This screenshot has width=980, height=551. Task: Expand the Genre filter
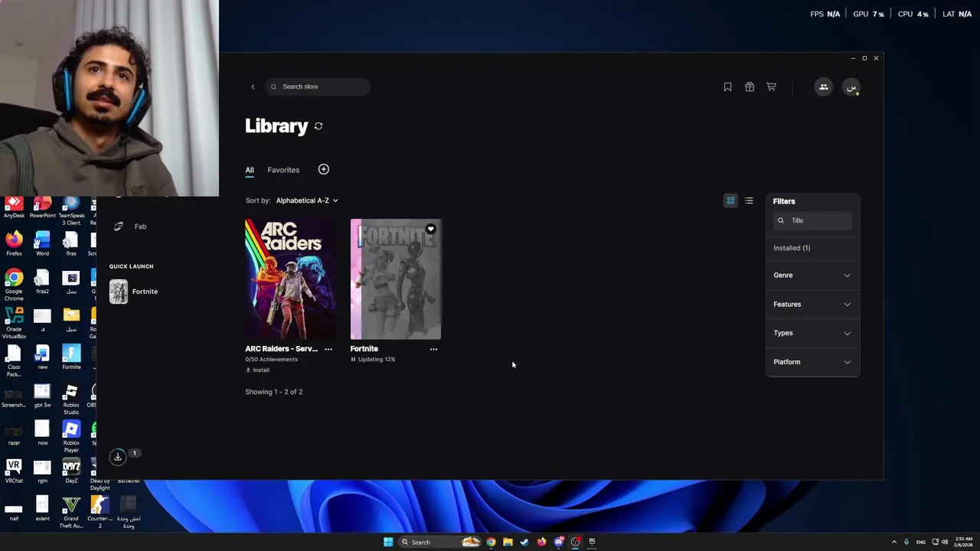(x=812, y=275)
